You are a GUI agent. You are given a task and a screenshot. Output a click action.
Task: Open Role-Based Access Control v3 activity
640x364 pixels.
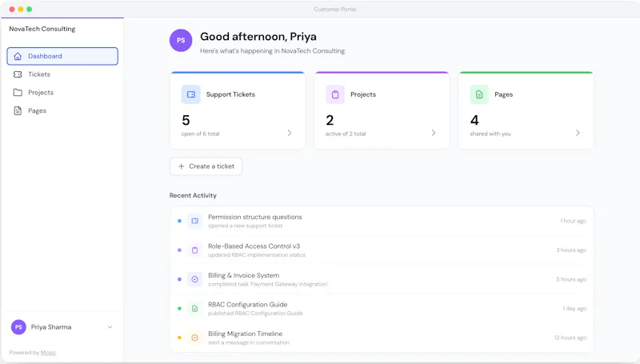pyautogui.click(x=382, y=250)
